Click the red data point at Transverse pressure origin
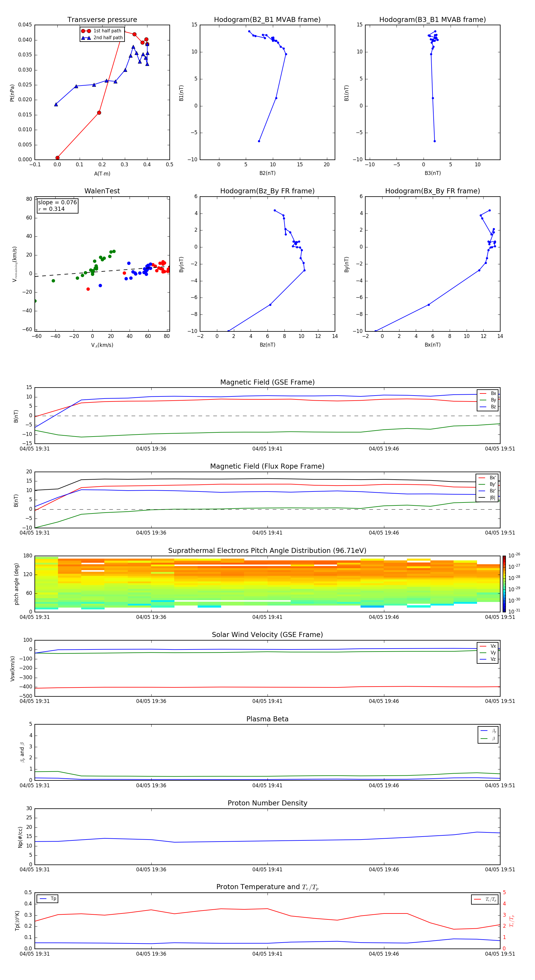535x980 pixels. click(57, 158)
